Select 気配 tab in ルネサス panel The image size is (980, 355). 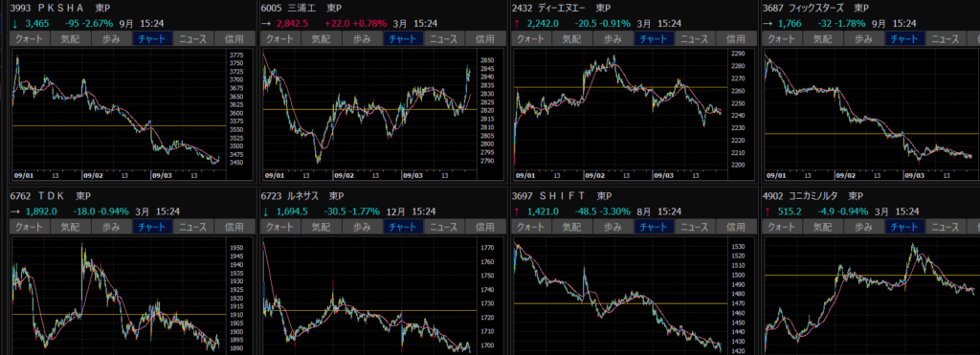click(x=321, y=226)
